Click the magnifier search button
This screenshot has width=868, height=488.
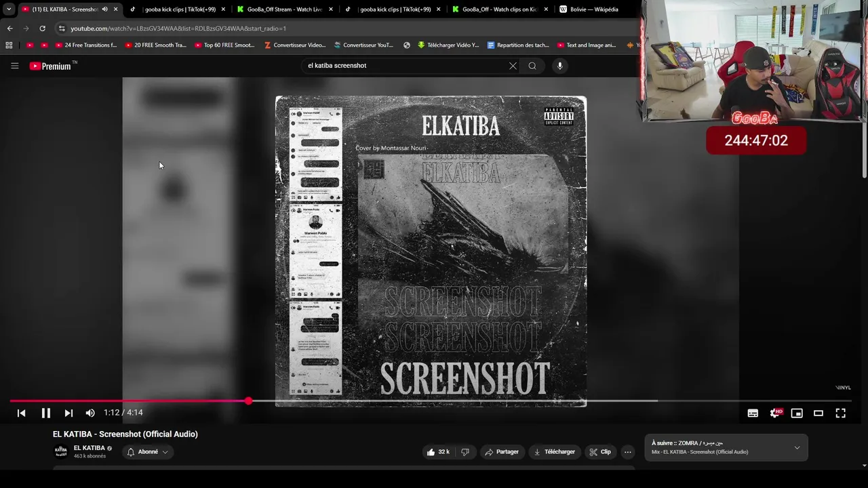pos(532,66)
